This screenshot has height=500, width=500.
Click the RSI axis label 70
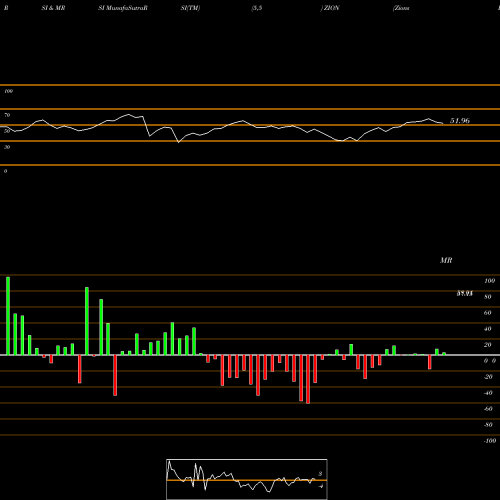(7, 115)
